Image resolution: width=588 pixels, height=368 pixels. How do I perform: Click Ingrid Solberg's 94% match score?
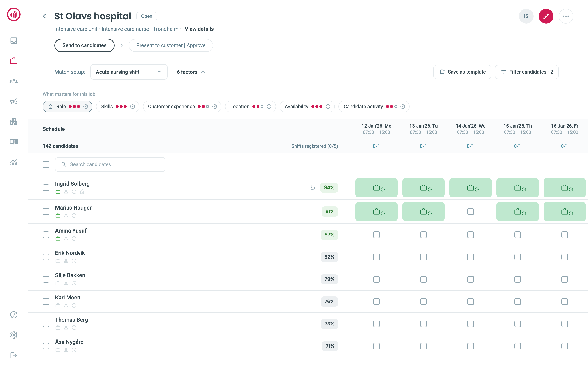[x=329, y=188]
